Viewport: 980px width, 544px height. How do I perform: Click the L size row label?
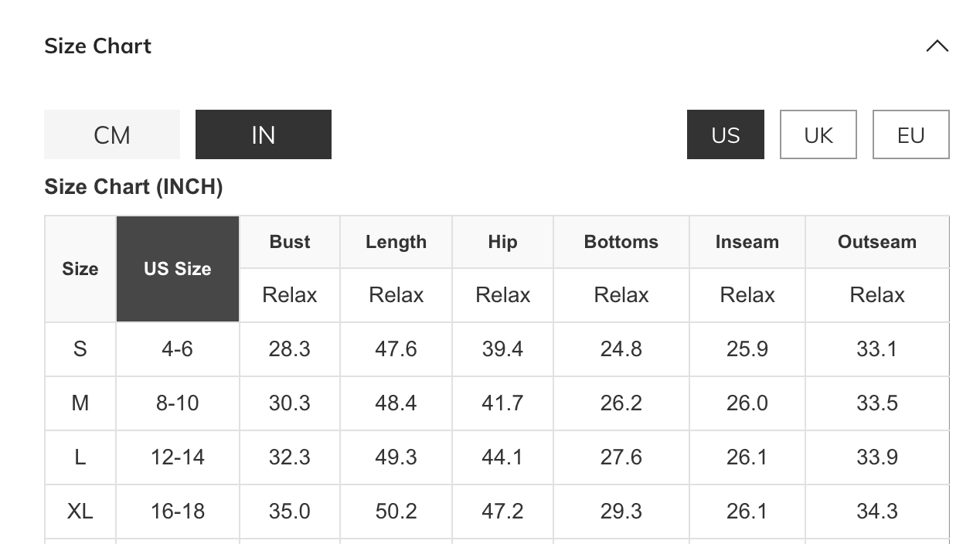80,457
